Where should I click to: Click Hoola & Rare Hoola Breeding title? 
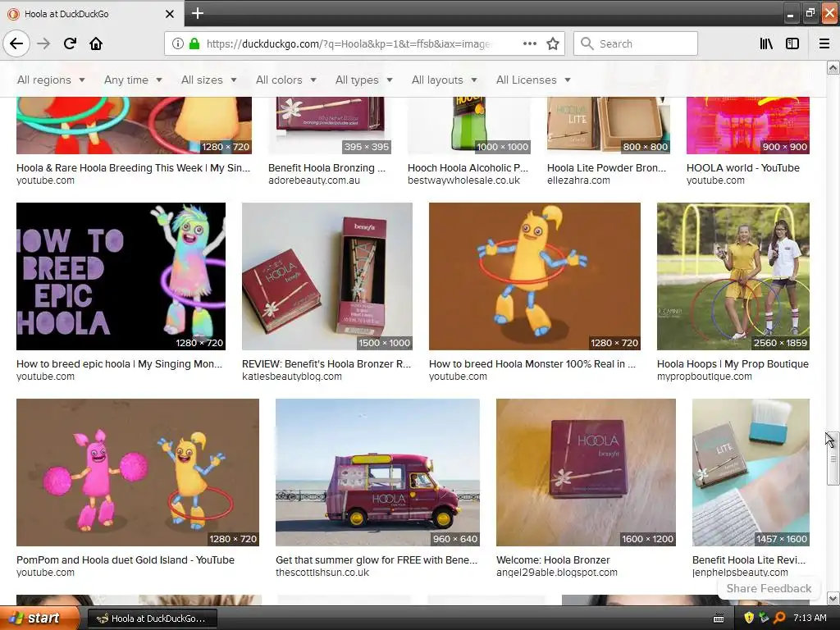[x=134, y=167]
